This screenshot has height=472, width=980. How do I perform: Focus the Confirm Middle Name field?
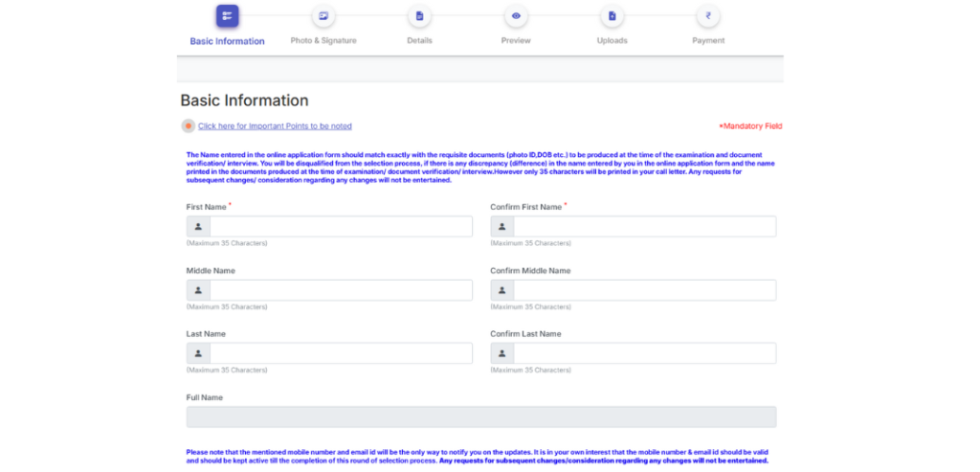644,290
